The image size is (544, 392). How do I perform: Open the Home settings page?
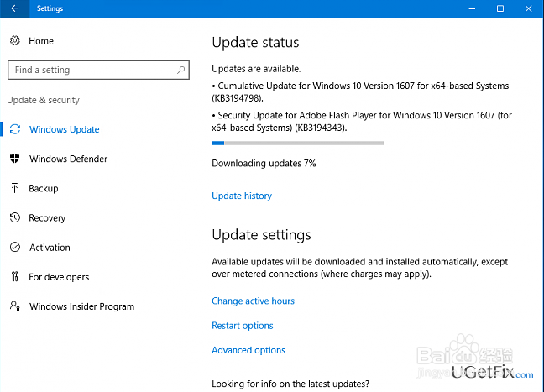41,41
